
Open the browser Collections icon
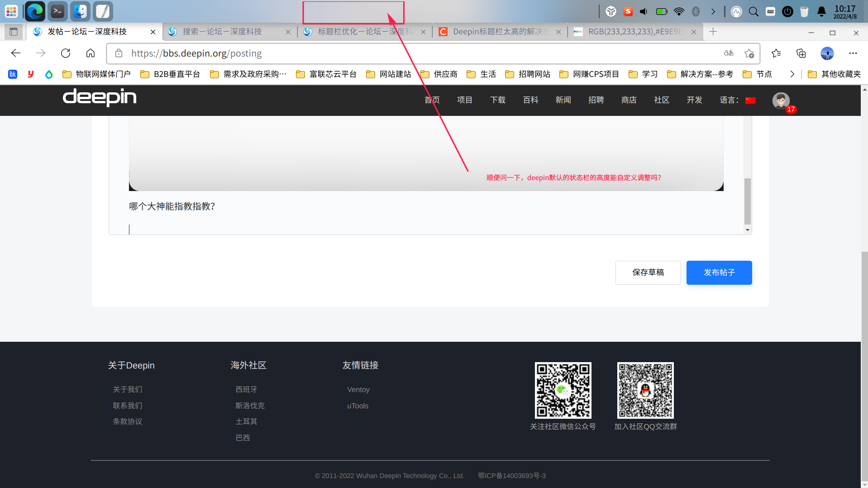(x=801, y=53)
